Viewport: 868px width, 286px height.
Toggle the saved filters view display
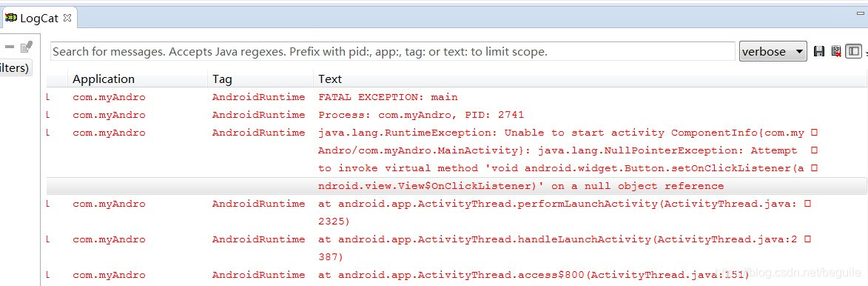point(854,52)
